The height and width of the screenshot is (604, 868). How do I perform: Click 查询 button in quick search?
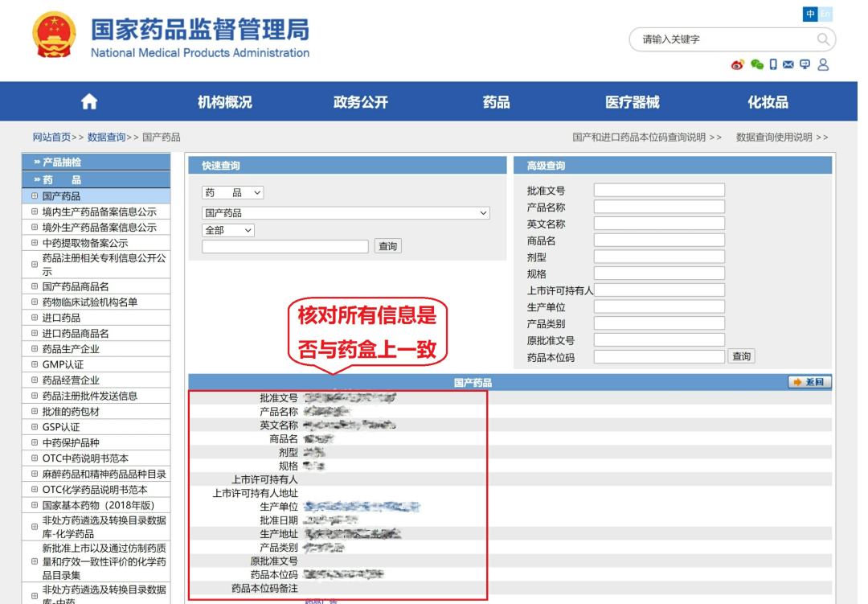tap(387, 247)
